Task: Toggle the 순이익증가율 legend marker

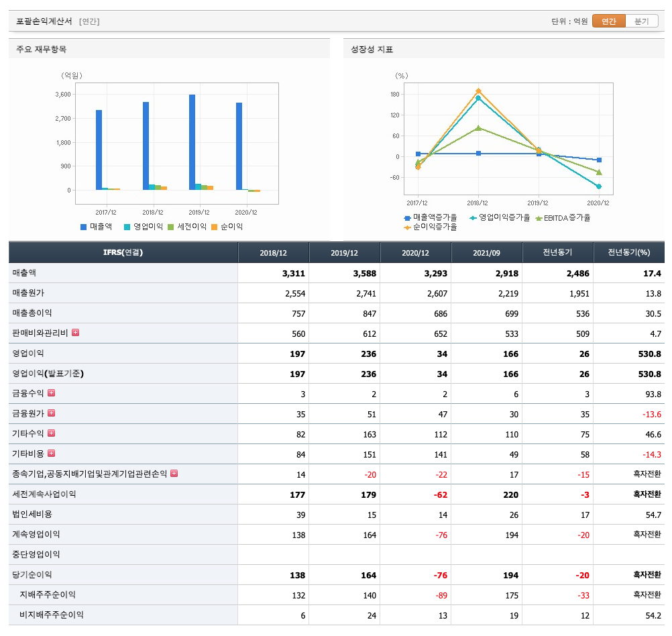Action: [x=408, y=227]
